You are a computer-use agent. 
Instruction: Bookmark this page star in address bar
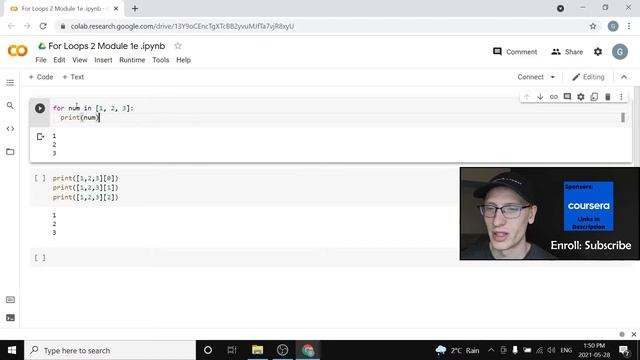(593, 26)
